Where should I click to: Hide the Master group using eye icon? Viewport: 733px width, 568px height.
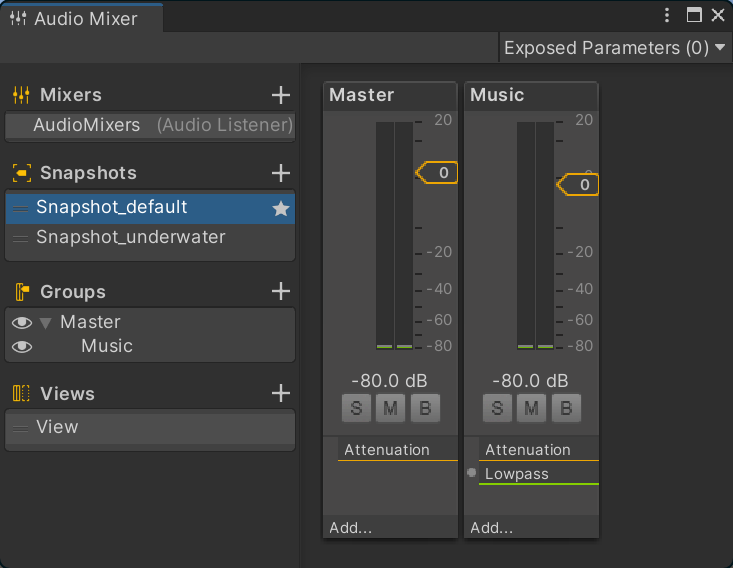click(21, 323)
